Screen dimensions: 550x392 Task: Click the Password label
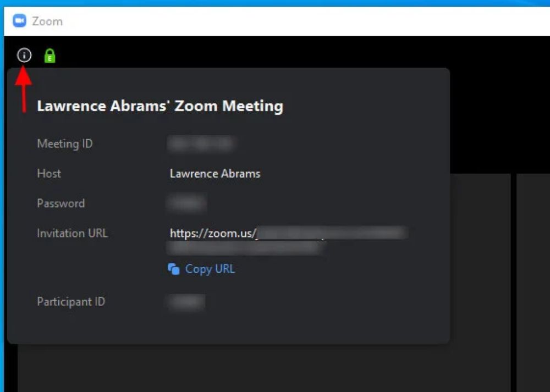pos(61,203)
